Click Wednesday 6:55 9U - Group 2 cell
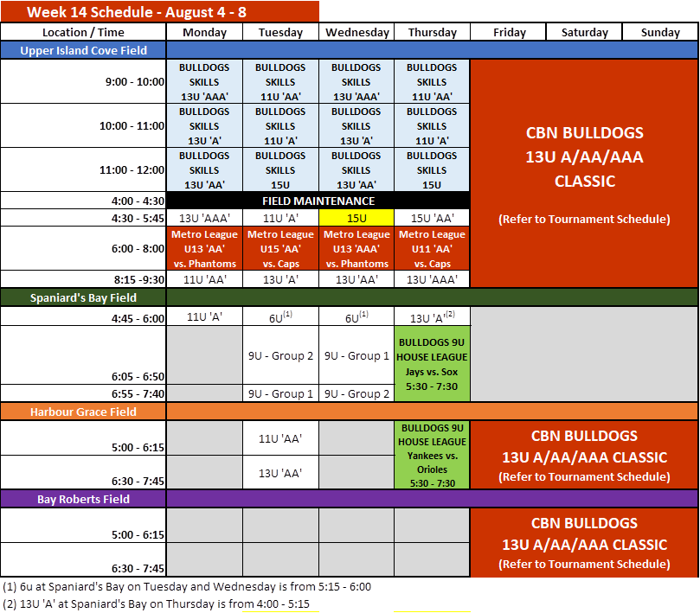 point(356,393)
